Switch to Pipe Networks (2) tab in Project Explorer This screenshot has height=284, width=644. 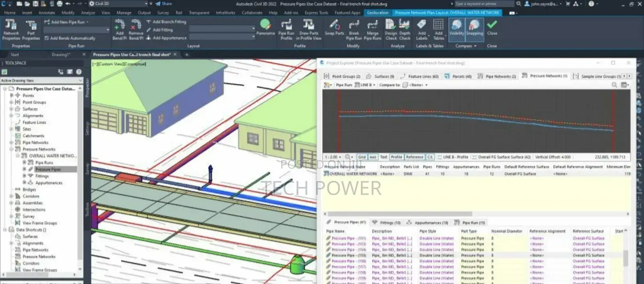coord(497,76)
